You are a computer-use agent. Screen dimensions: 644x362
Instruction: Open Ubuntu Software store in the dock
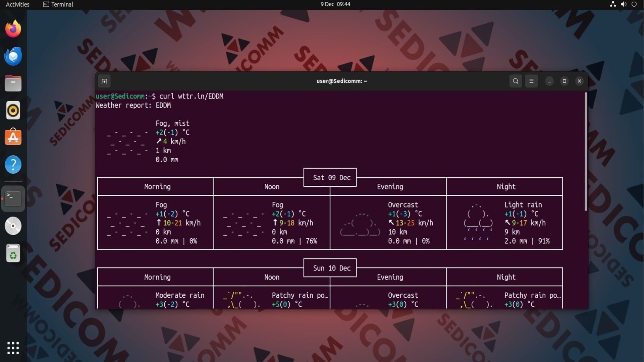[x=13, y=137]
